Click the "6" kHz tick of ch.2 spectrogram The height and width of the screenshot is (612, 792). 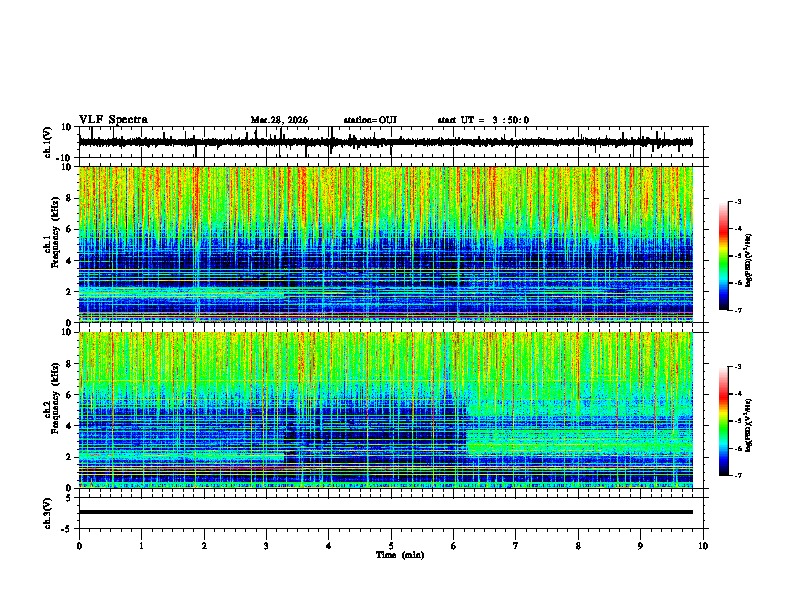pos(69,395)
